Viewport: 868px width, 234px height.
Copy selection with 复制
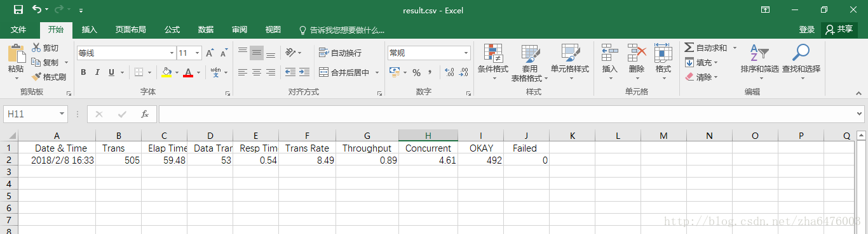pos(44,62)
